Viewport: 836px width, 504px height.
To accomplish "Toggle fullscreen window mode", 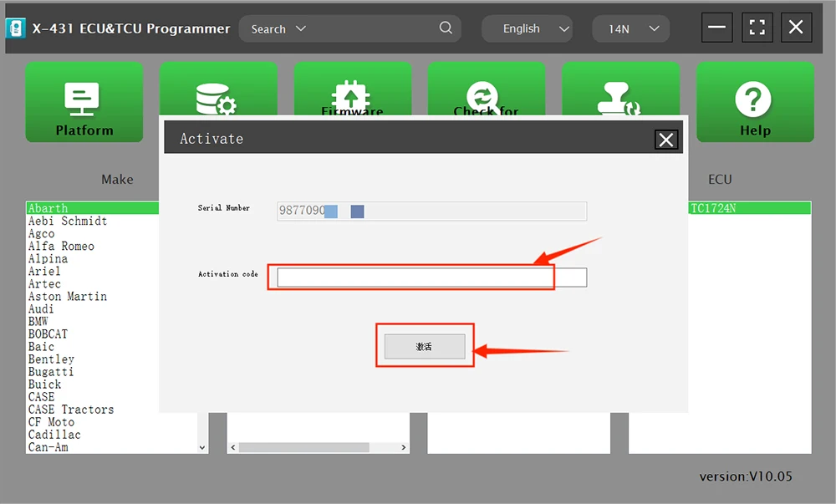I will coord(757,28).
